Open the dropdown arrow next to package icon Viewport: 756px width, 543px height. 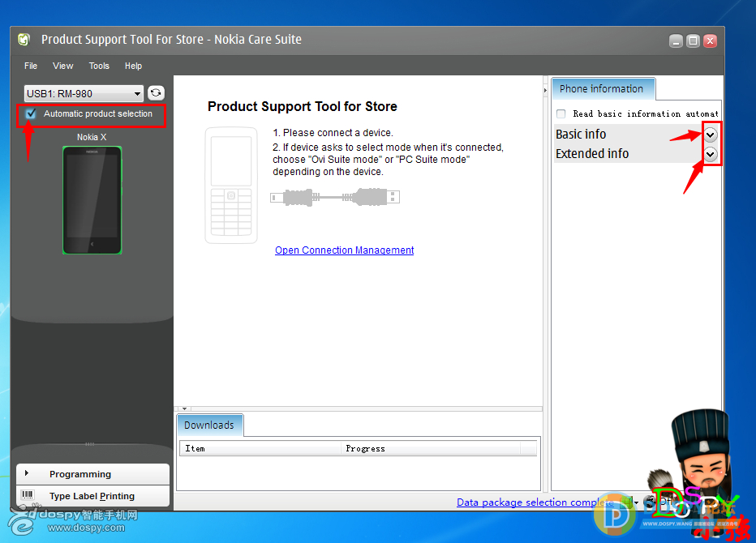click(x=637, y=502)
